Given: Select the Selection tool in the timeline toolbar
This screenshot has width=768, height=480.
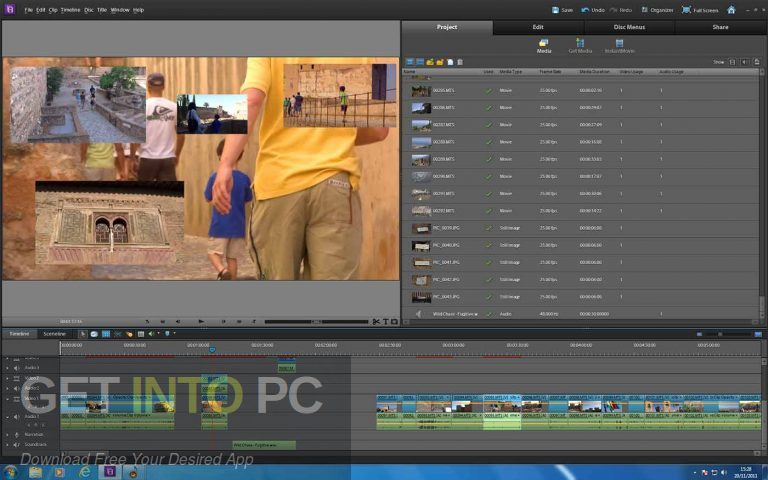Looking at the screenshot, I should (83, 334).
